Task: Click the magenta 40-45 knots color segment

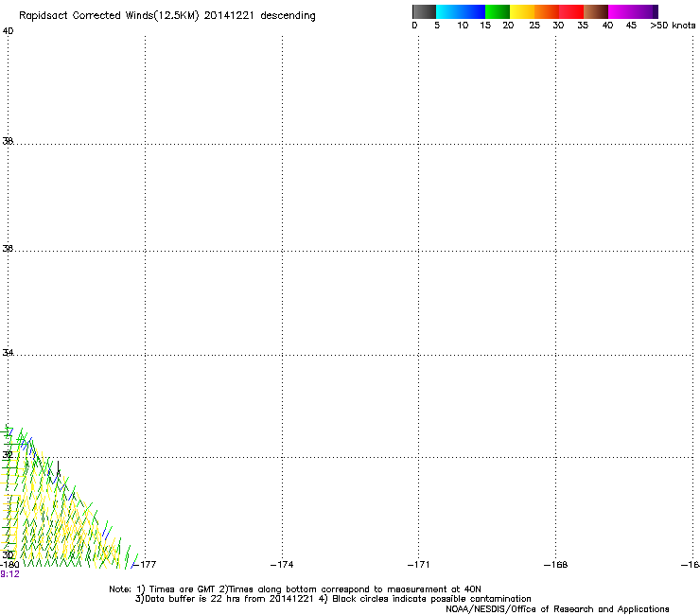Action: 621,11
